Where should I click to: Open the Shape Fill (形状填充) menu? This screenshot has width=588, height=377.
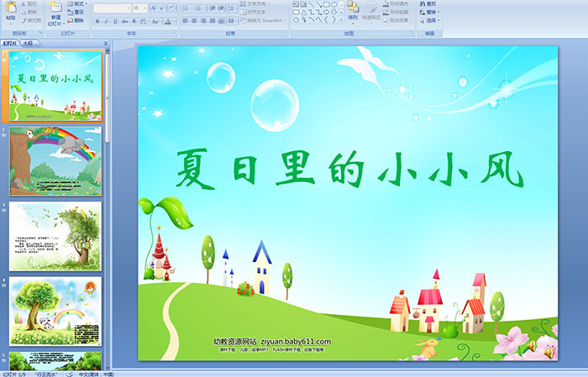(398, 3)
